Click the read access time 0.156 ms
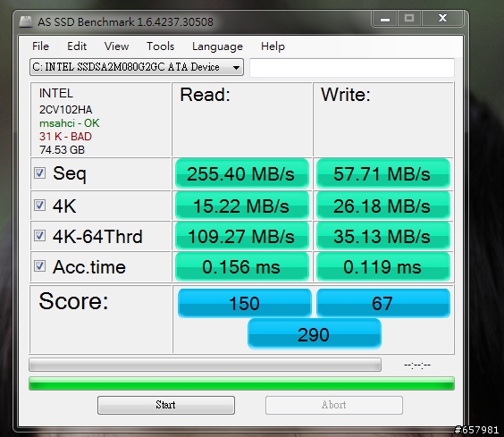The image size is (504, 437). (x=241, y=267)
